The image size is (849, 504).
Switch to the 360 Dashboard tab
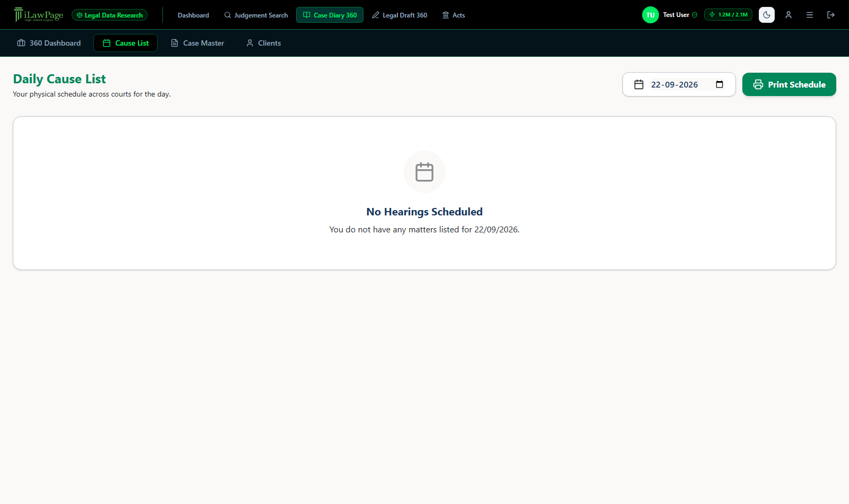pyautogui.click(x=49, y=43)
